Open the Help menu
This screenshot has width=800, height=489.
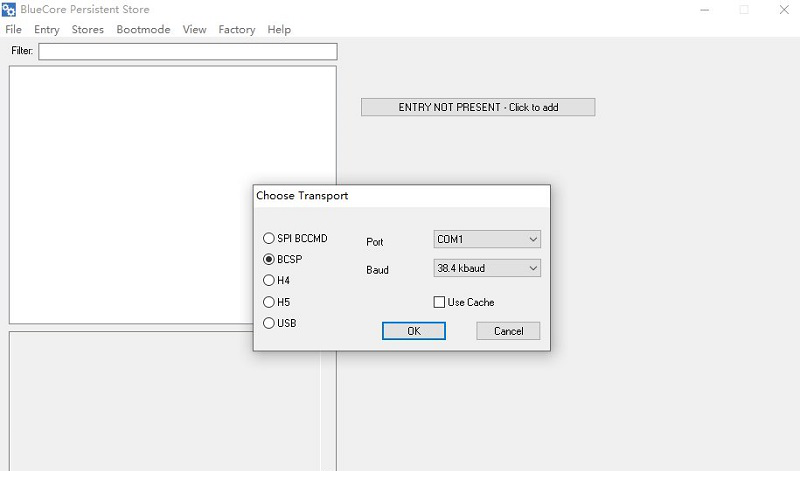coord(279,30)
